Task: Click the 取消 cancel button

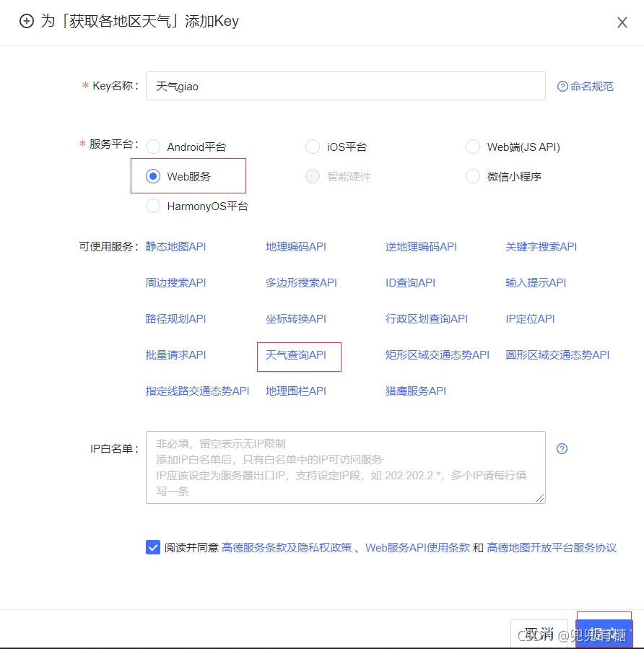Action: point(539,634)
